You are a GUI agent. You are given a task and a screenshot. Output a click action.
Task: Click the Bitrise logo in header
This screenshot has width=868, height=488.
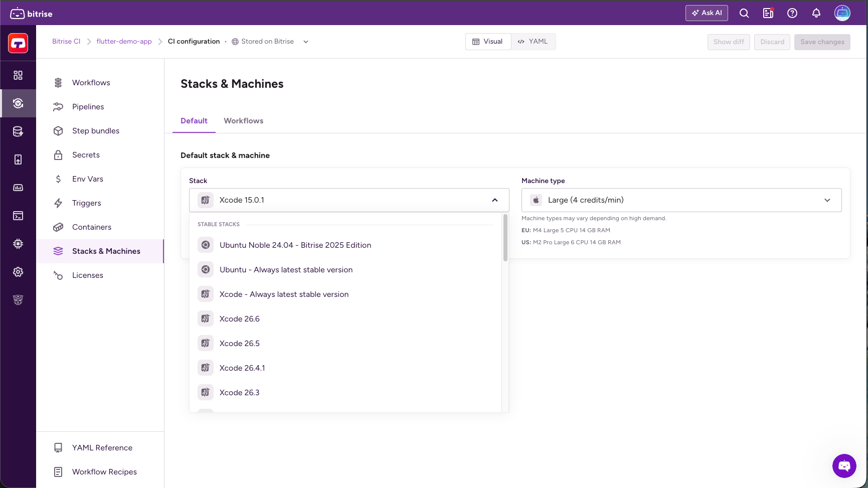click(x=31, y=14)
